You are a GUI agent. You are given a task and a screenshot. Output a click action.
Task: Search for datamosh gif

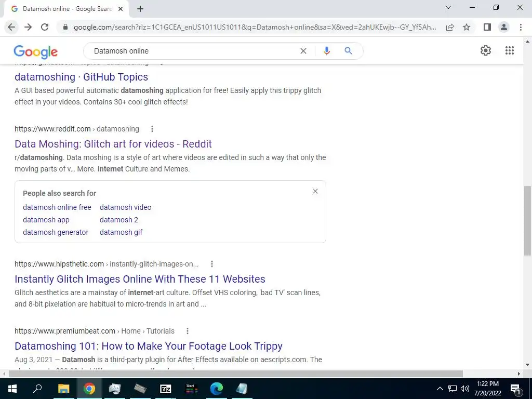click(x=121, y=232)
